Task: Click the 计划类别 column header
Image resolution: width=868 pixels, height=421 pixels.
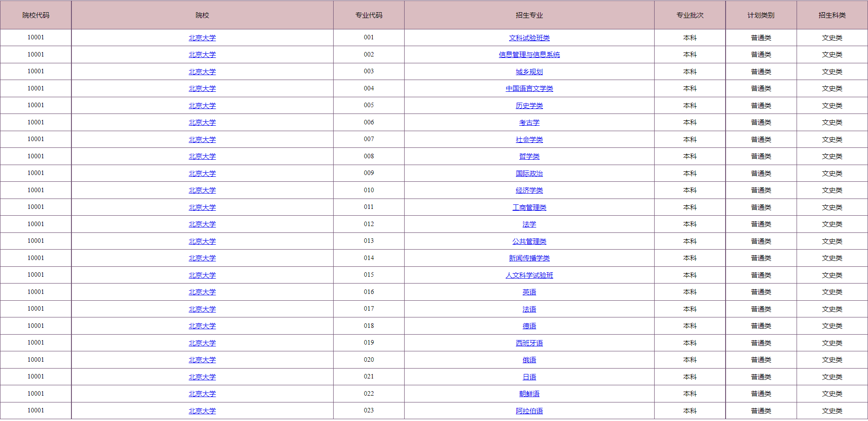Action: click(761, 15)
